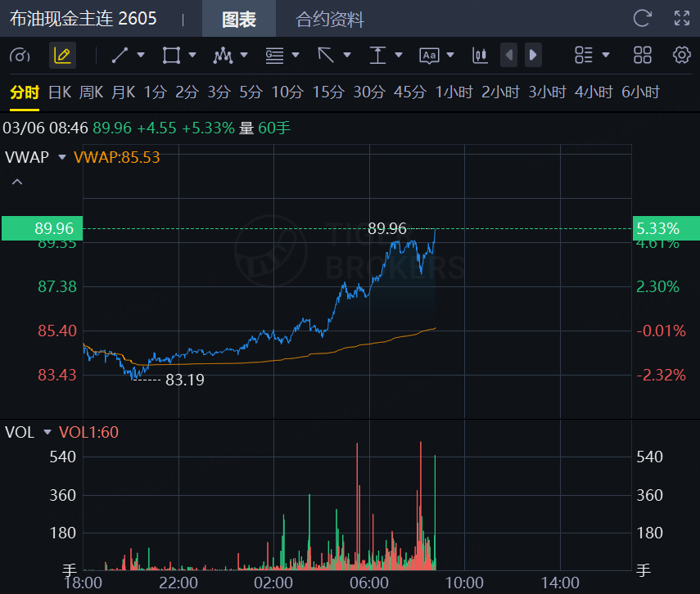The height and width of the screenshot is (594, 700).
Task: Select the 15分 interval
Action: click(328, 92)
